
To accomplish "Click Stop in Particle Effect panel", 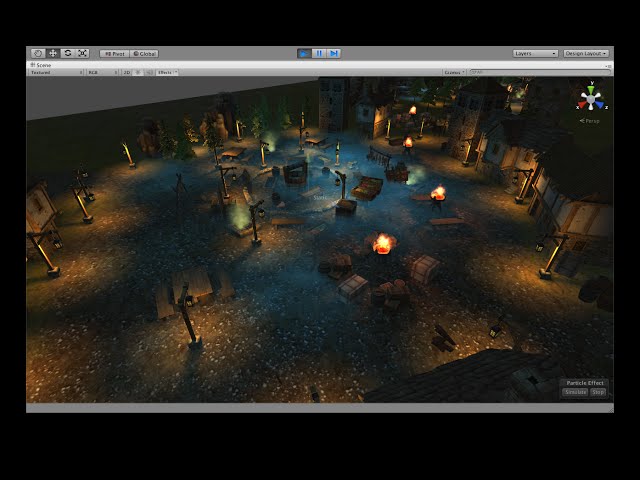I will pyautogui.click(x=598, y=392).
